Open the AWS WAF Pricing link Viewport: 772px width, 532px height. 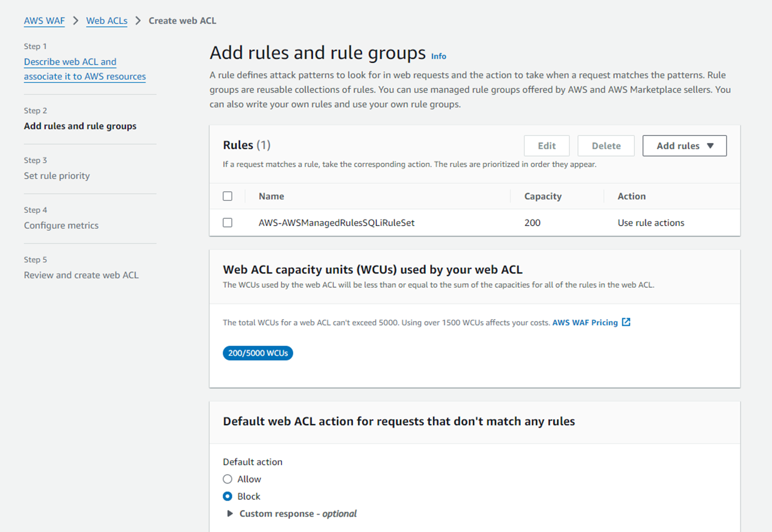point(585,322)
